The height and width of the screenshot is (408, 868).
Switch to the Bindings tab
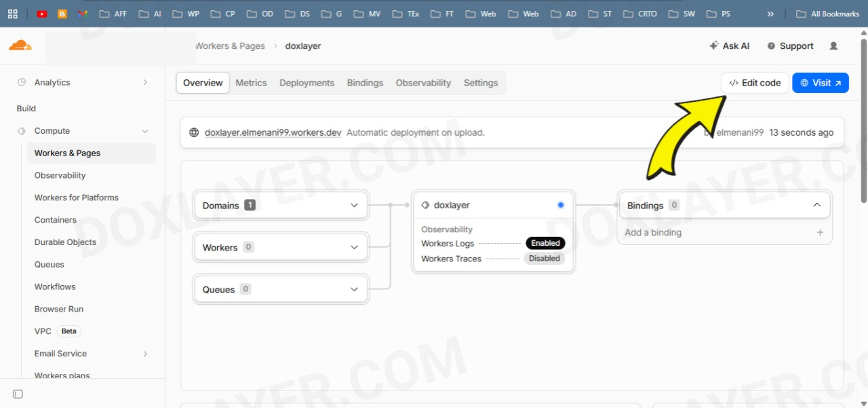pyautogui.click(x=365, y=83)
